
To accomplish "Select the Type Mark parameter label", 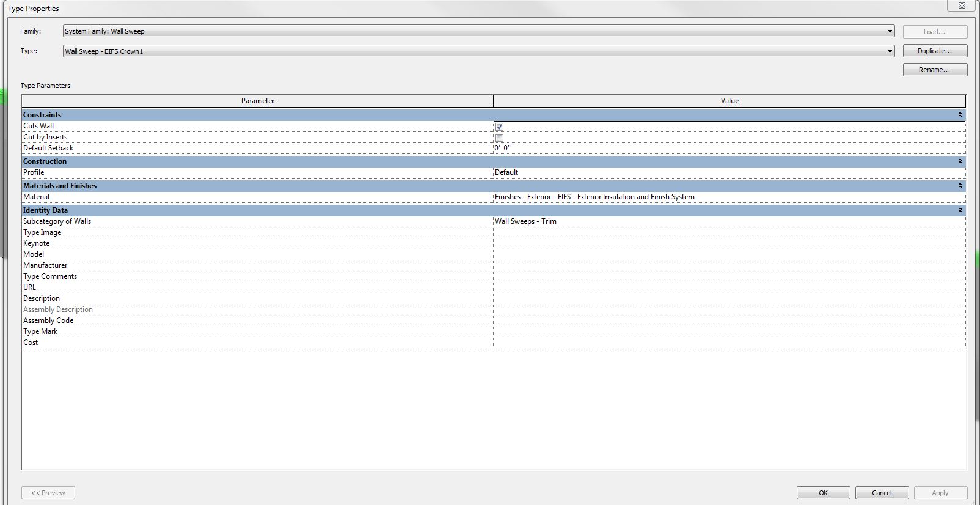I will pos(40,331).
